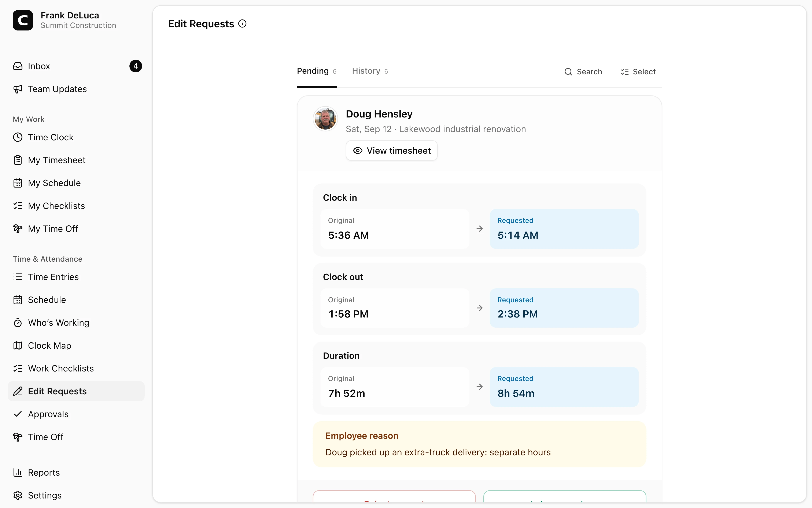Screen dimensions: 812x508
Task: Click the My Time Off palm icon
Action: (x=18, y=229)
